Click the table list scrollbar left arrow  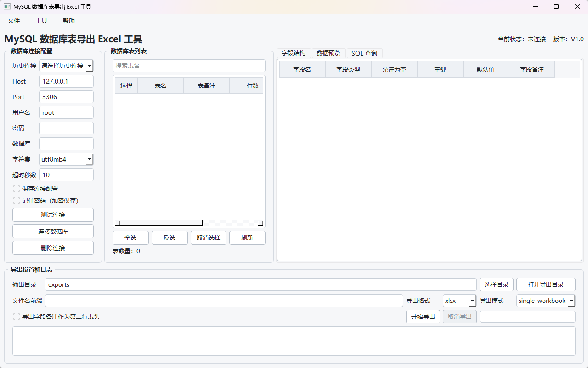[118, 223]
